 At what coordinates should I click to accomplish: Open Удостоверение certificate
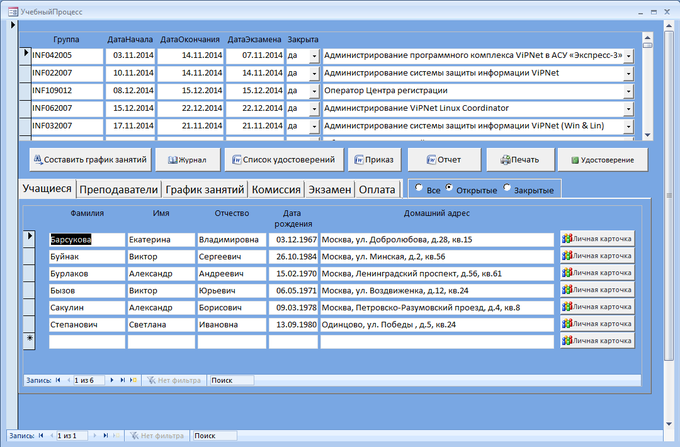point(601,159)
